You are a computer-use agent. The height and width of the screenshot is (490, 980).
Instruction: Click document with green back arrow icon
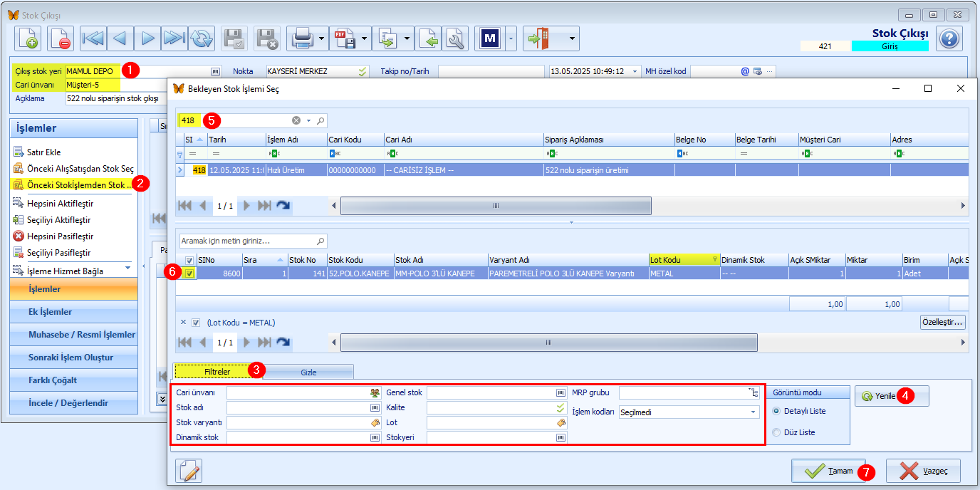pos(429,38)
